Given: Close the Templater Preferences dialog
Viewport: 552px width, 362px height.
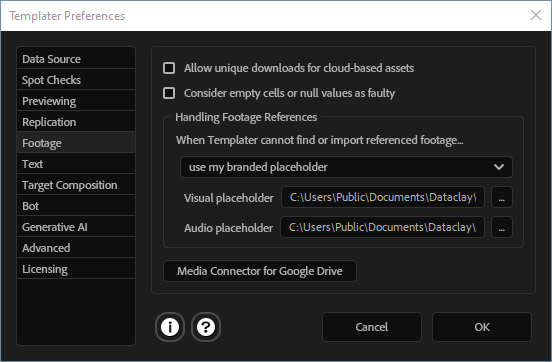Looking at the screenshot, I should tap(536, 15).
